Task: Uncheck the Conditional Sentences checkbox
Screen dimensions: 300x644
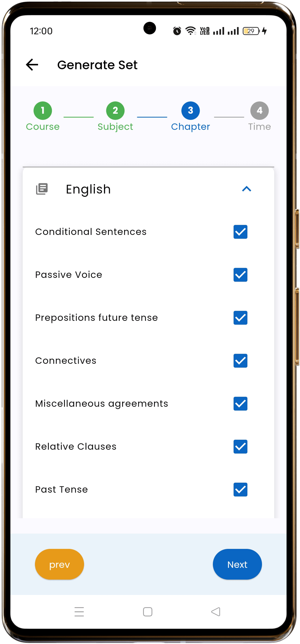Action: click(240, 232)
